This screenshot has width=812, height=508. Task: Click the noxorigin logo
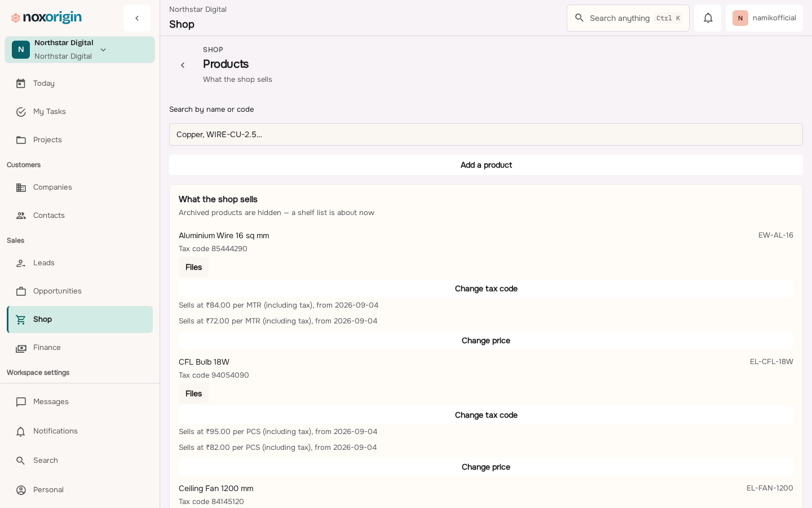(x=47, y=18)
